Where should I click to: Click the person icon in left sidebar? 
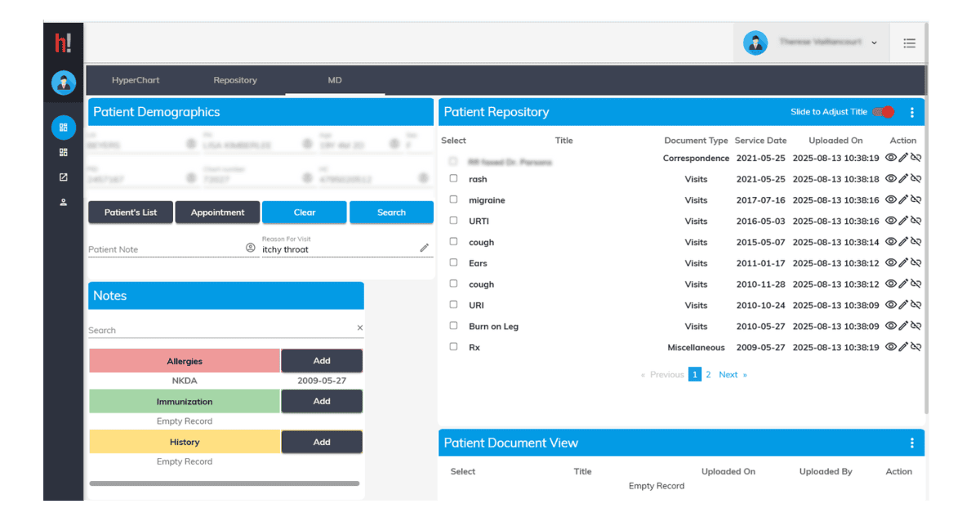coord(64,203)
